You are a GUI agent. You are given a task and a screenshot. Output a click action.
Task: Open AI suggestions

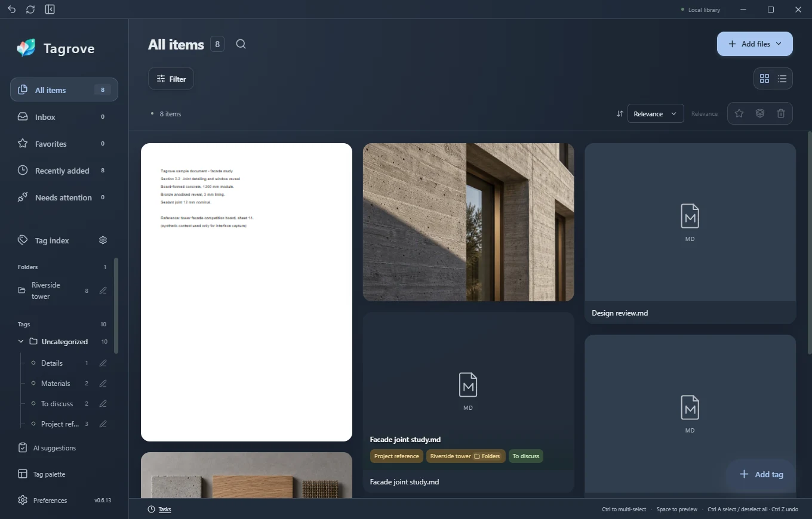click(x=54, y=448)
